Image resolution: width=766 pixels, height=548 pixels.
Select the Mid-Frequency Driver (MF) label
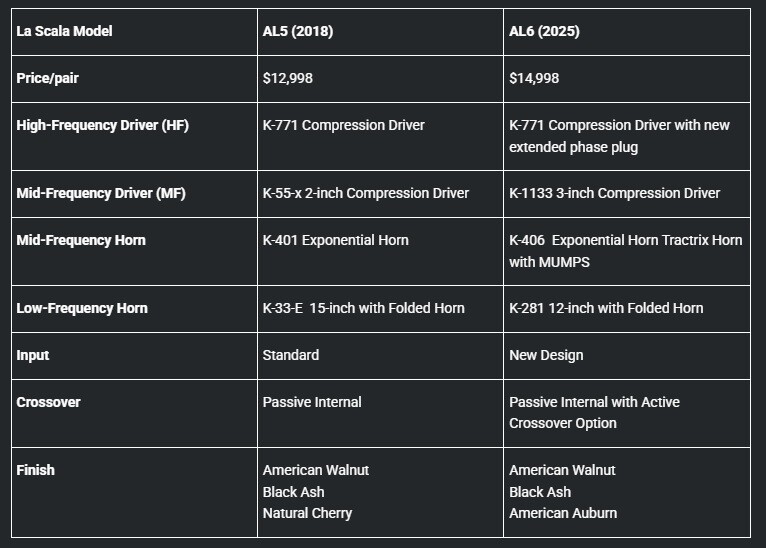[101, 193]
